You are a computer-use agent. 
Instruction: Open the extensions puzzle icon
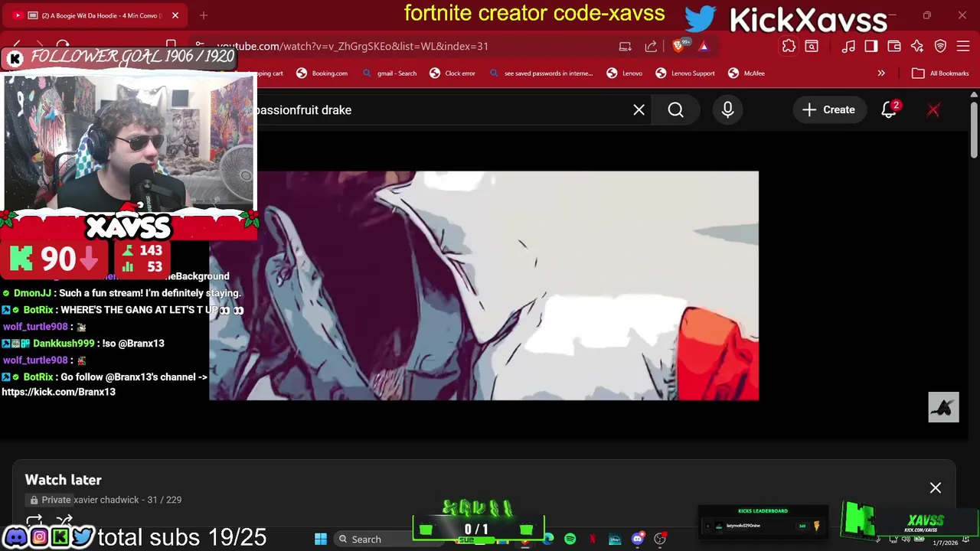pyautogui.click(x=789, y=46)
